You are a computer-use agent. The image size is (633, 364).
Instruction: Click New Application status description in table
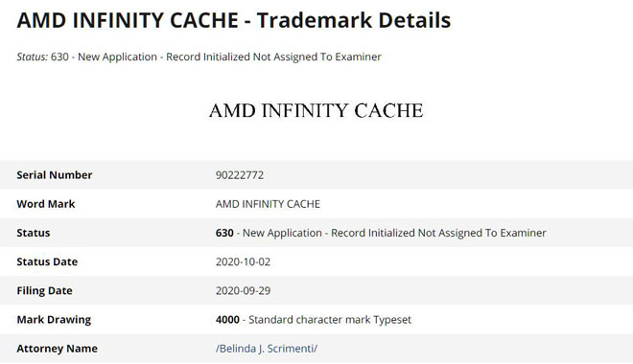394,233
